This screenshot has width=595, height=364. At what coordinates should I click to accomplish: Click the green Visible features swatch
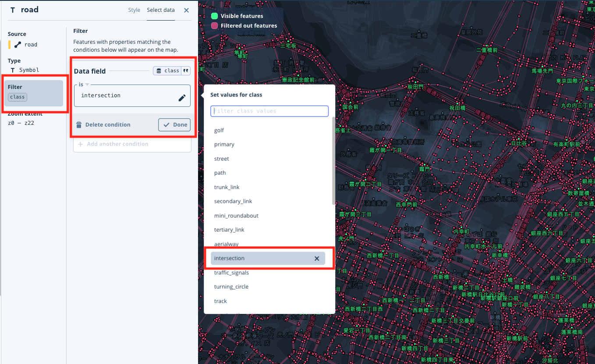[215, 16]
